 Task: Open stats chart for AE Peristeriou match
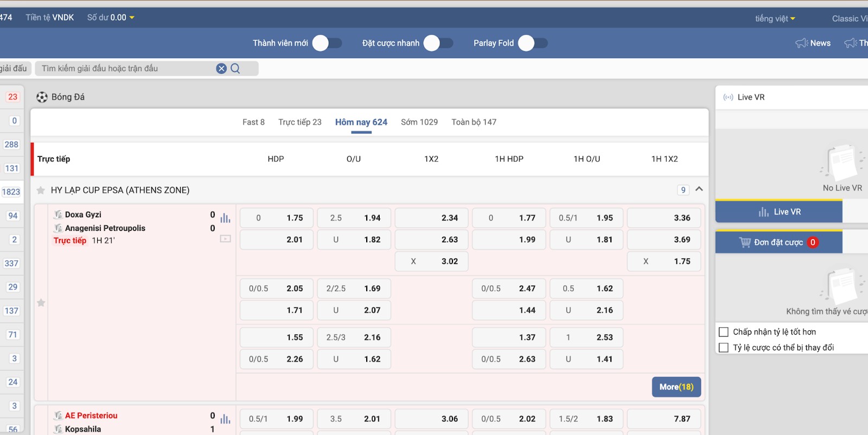(226, 419)
